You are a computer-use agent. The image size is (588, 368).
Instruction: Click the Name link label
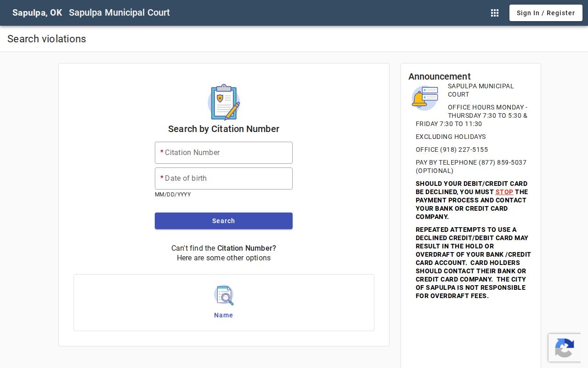(223, 315)
